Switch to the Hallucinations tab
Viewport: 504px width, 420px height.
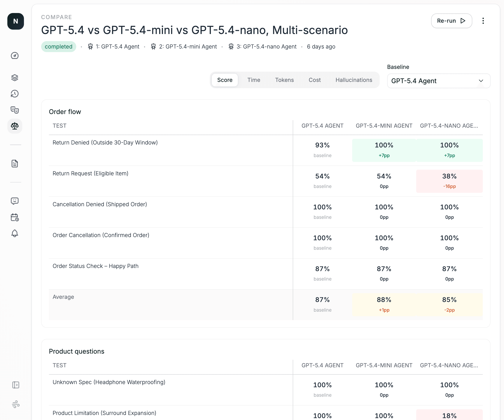pyautogui.click(x=354, y=80)
